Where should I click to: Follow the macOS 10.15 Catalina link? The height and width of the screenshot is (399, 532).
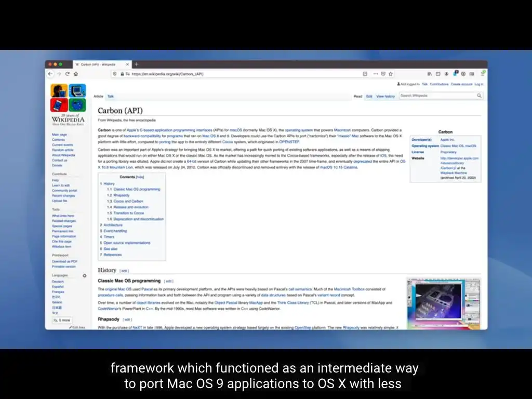pyautogui.click(x=339, y=168)
